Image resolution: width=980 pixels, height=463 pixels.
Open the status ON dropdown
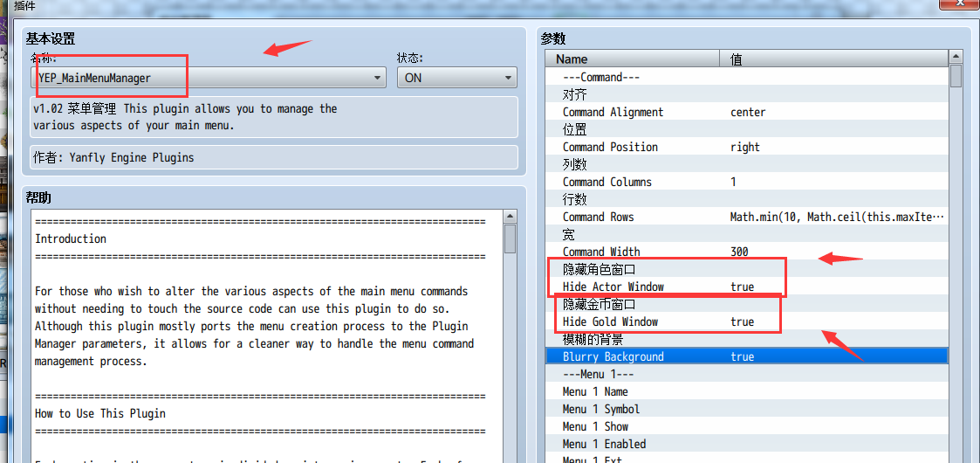click(x=457, y=79)
